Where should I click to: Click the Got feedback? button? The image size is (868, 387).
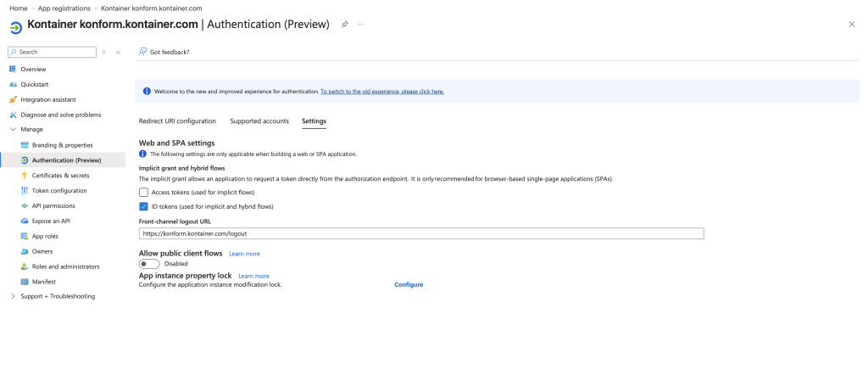click(164, 52)
